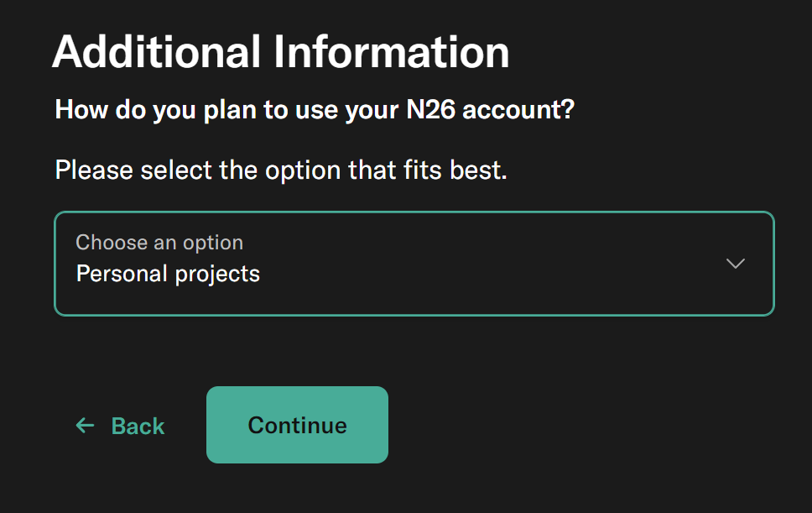Click the 'fits best' instruction line end

[x=474, y=170]
